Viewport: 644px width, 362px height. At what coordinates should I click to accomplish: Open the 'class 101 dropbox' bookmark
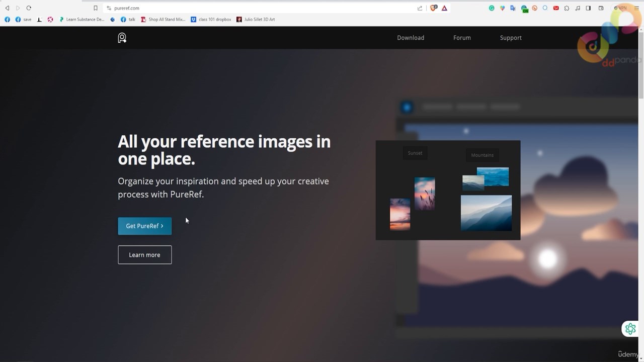211,20
